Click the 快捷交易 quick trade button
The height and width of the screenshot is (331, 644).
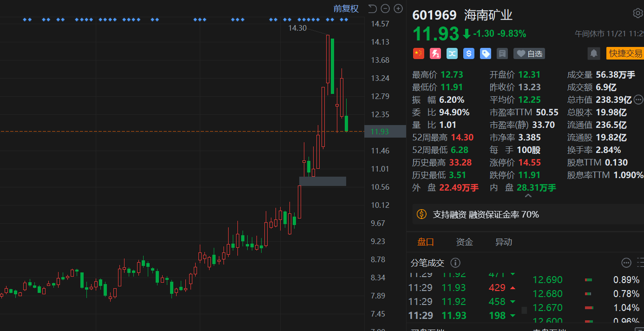pyautogui.click(x=625, y=53)
